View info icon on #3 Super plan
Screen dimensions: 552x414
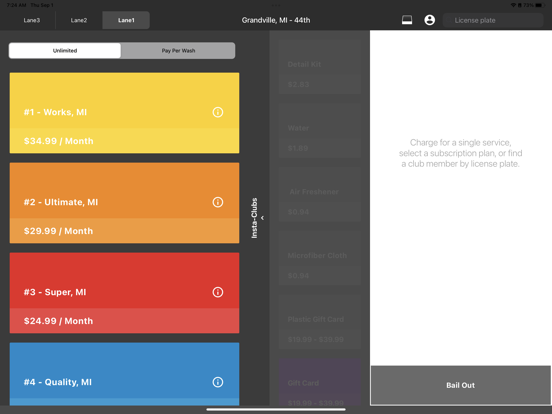[x=218, y=292]
